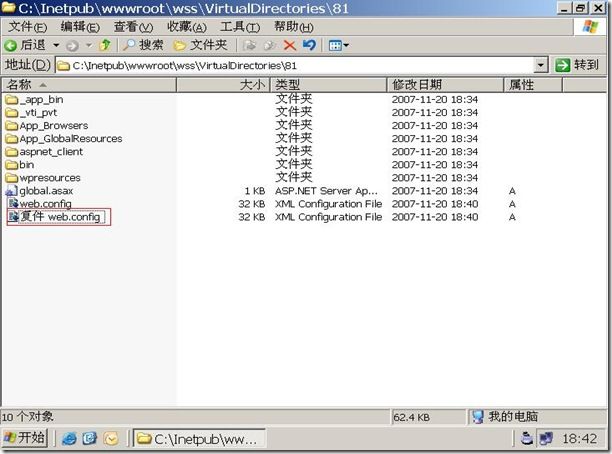Click the 转到 Go button
The image size is (612, 454).
(x=577, y=65)
